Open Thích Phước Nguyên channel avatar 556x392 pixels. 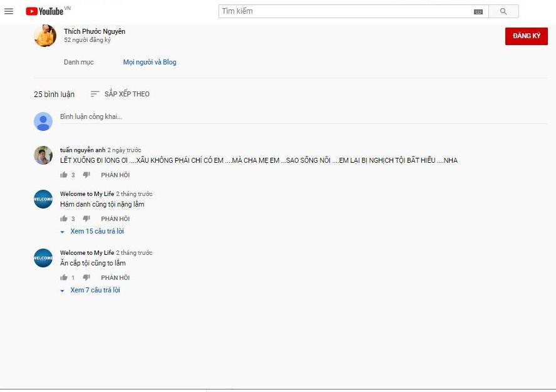(45, 36)
